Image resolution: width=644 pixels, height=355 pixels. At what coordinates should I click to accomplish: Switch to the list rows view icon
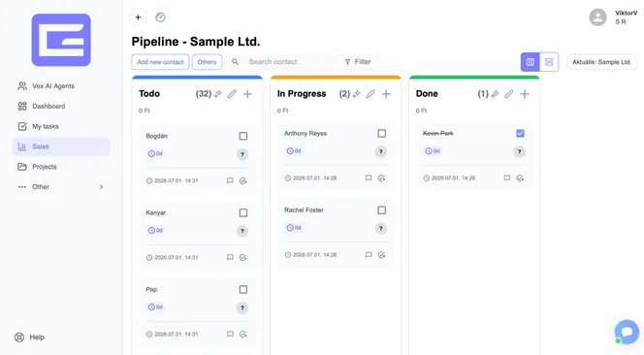click(x=549, y=62)
